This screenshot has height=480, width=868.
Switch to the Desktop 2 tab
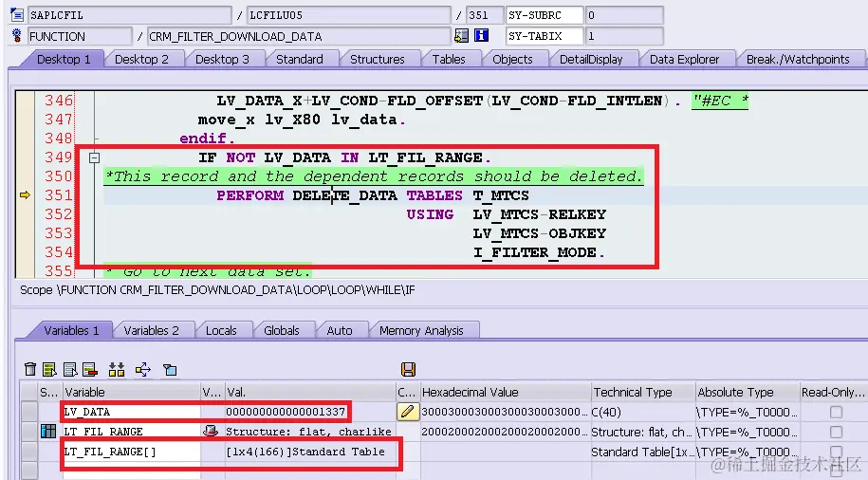[141, 59]
